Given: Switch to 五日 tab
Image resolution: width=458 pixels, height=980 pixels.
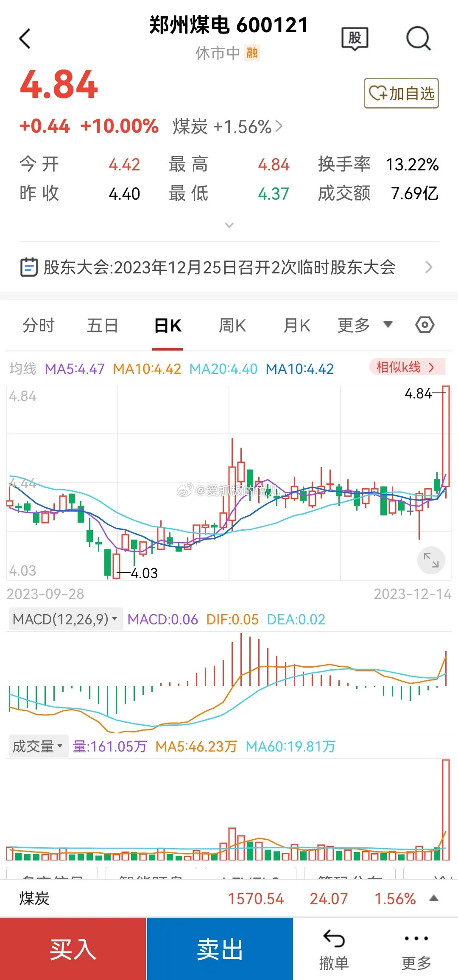Looking at the screenshot, I should (103, 326).
